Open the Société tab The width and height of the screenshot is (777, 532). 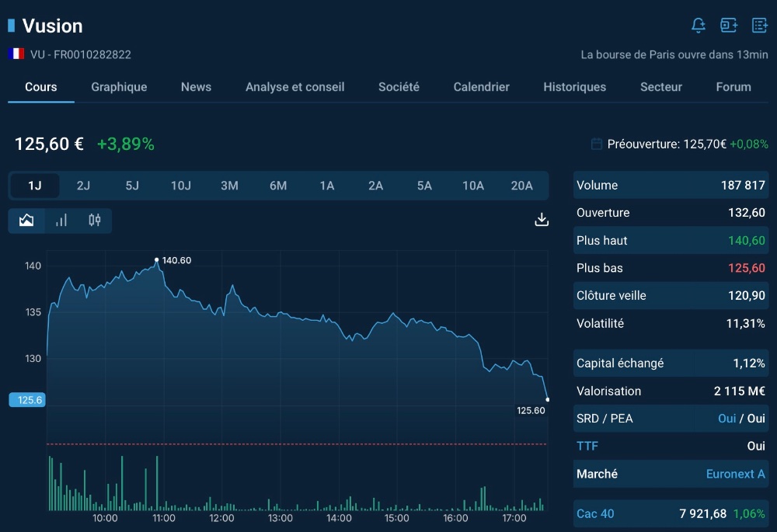(399, 87)
